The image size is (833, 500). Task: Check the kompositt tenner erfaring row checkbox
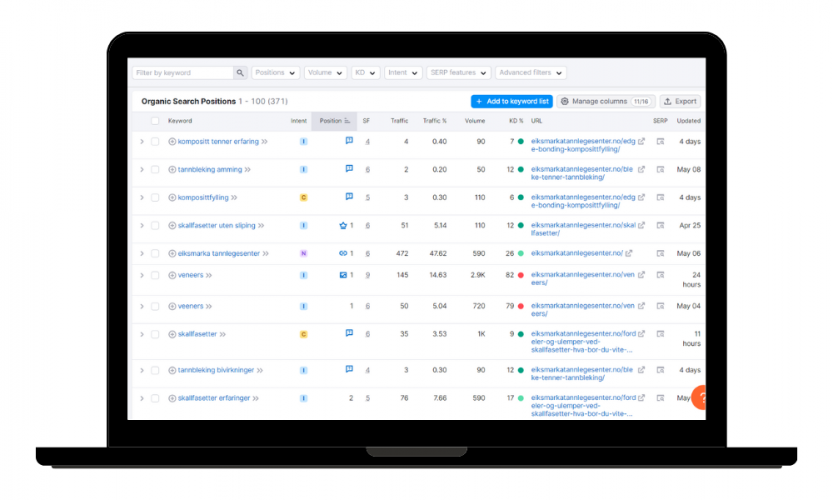coord(155,141)
